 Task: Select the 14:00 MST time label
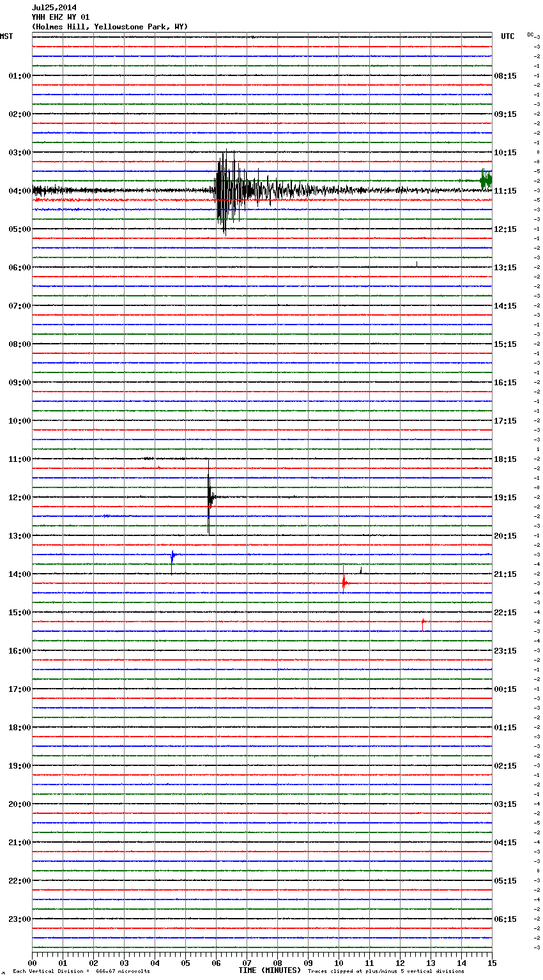click(x=20, y=574)
